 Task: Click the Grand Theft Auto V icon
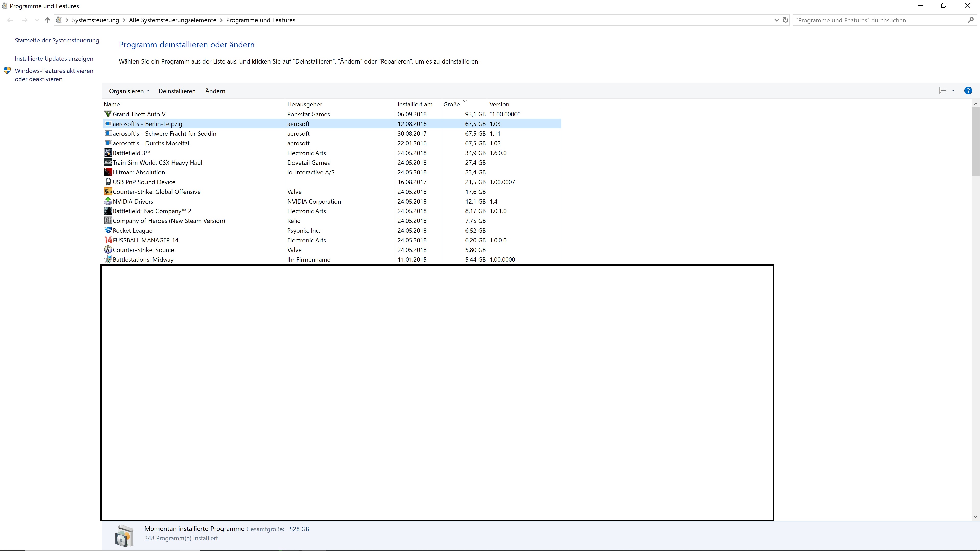pos(108,114)
